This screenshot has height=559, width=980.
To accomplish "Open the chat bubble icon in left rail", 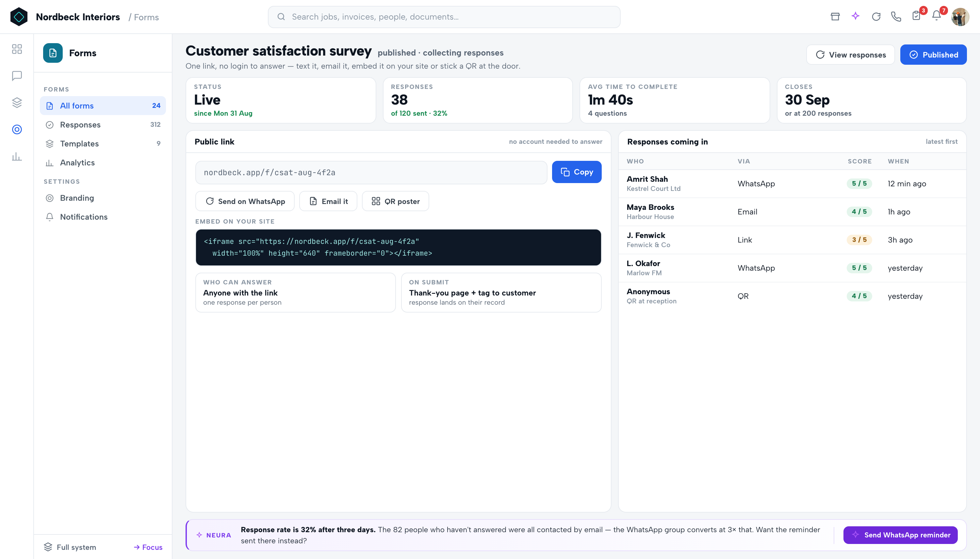I will coord(17,76).
